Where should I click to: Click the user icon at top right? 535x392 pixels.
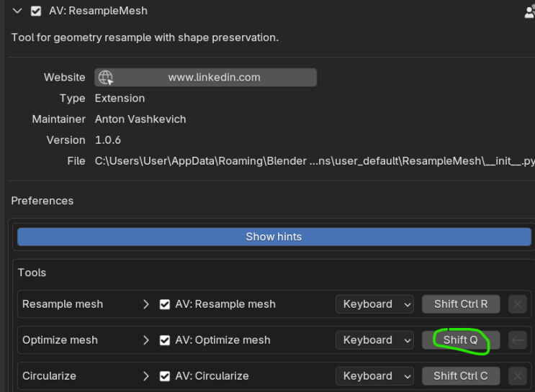pos(530,12)
